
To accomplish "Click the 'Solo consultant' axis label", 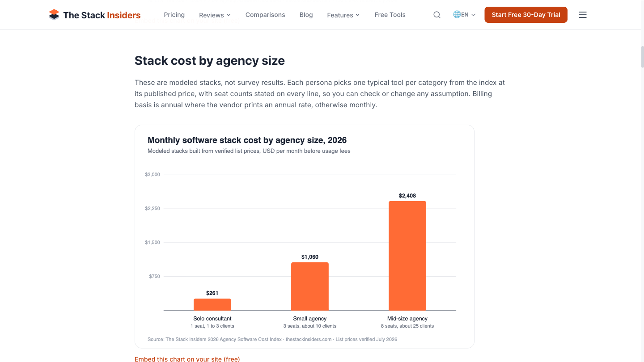I will pos(212,319).
